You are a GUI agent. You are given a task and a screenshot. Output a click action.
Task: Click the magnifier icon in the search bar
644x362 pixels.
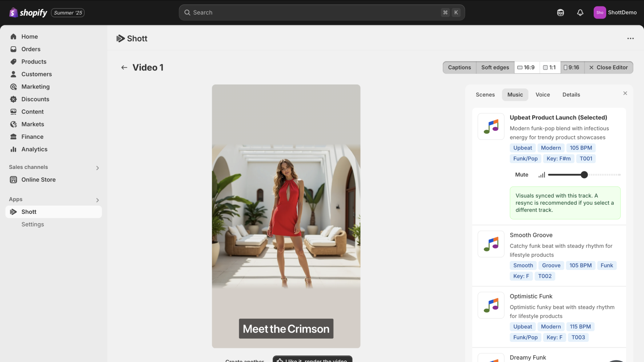187,12
